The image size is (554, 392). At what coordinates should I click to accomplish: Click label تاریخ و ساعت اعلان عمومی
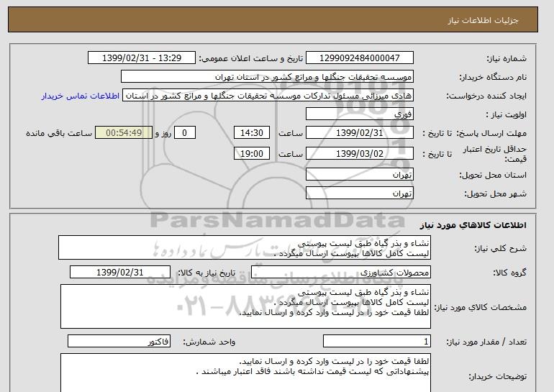[251, 58]
